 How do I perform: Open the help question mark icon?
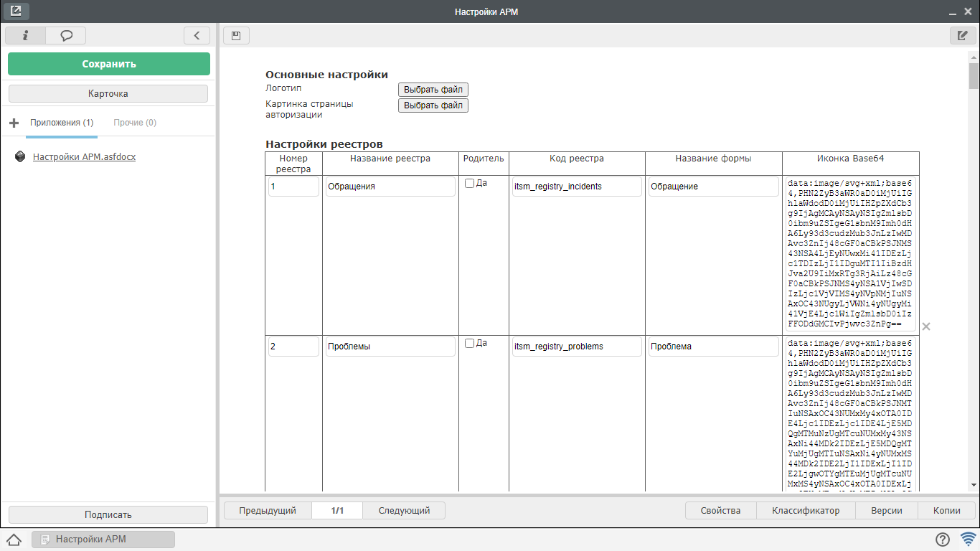[943, 540]
